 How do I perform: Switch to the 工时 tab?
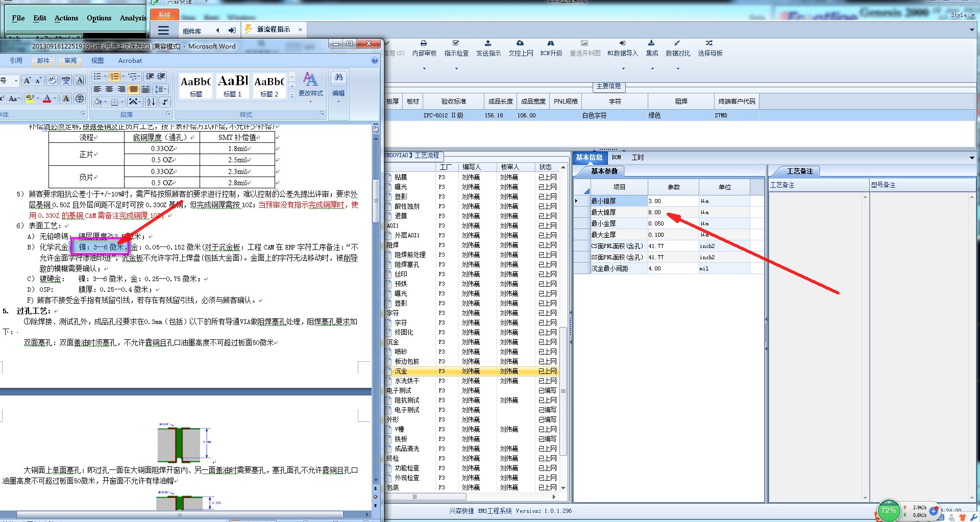(x=638, y=157)
